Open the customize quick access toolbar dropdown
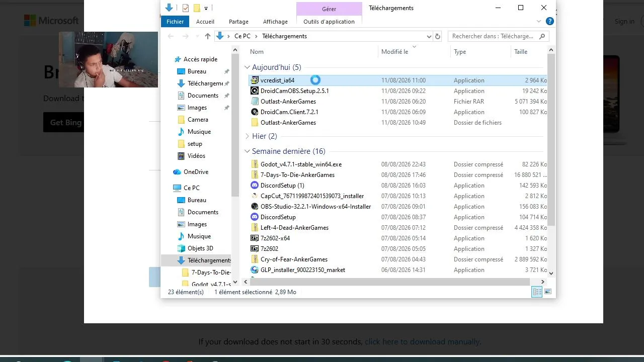This screenshot has height=362, width=644. (x=206, y=8)
